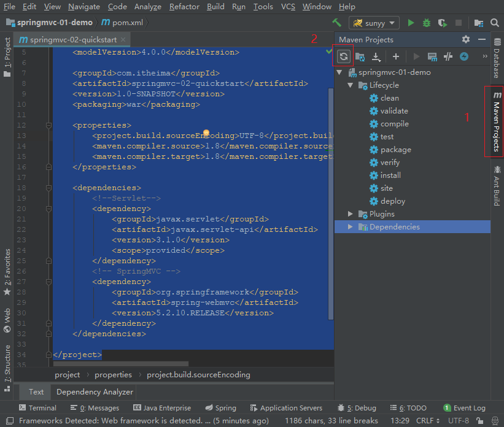
Task: Open Maven Projects panel settings gear
Action: [x=466, y=39]
